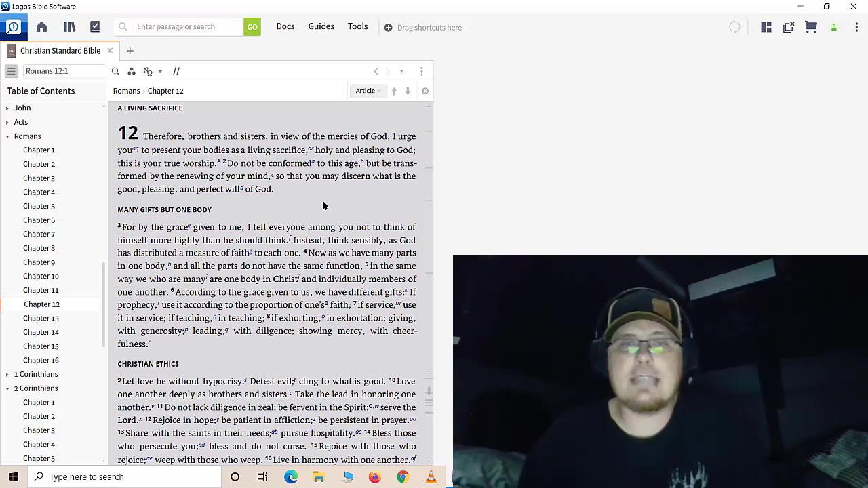This screenshot has width=868, height=488.
Task: Open the Article navigation dropdown
Action: 368,91
